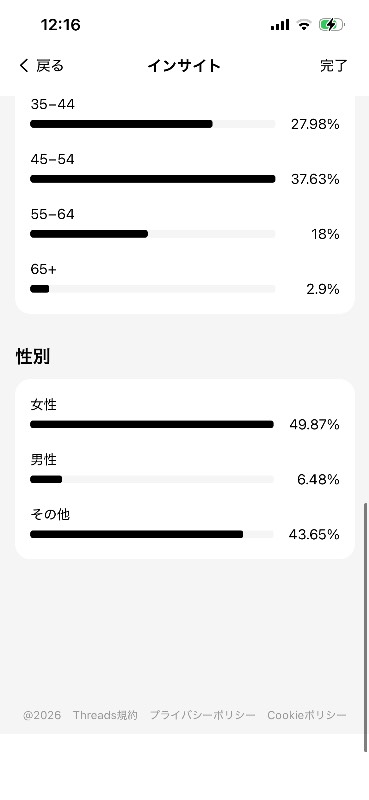Select the 35–44 age bar

(x=153, y=124)
